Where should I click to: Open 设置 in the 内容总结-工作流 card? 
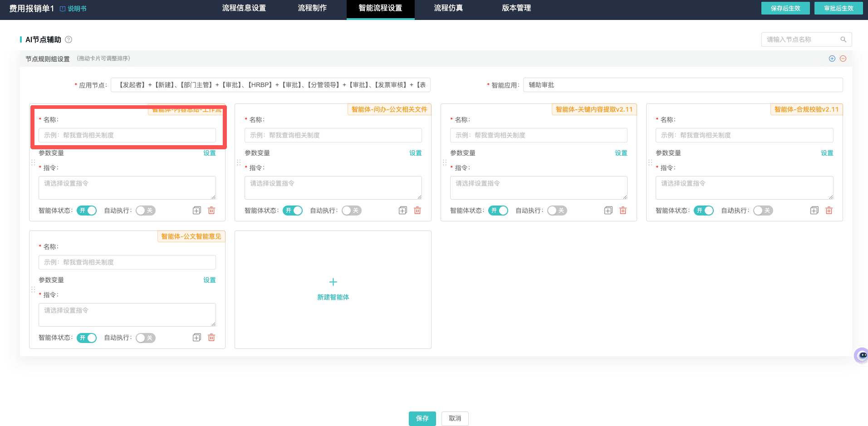click(x=210, y=153)
